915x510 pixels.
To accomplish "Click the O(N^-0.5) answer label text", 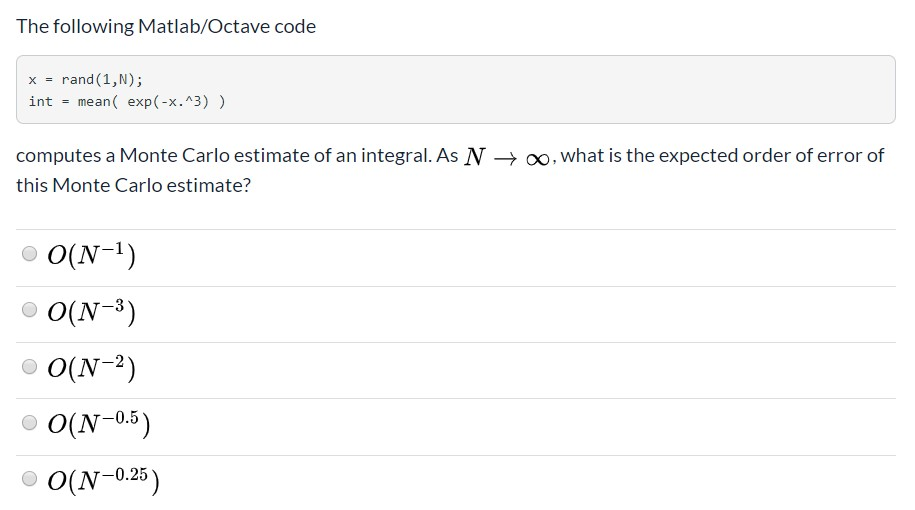I will [x=99, y=424].
